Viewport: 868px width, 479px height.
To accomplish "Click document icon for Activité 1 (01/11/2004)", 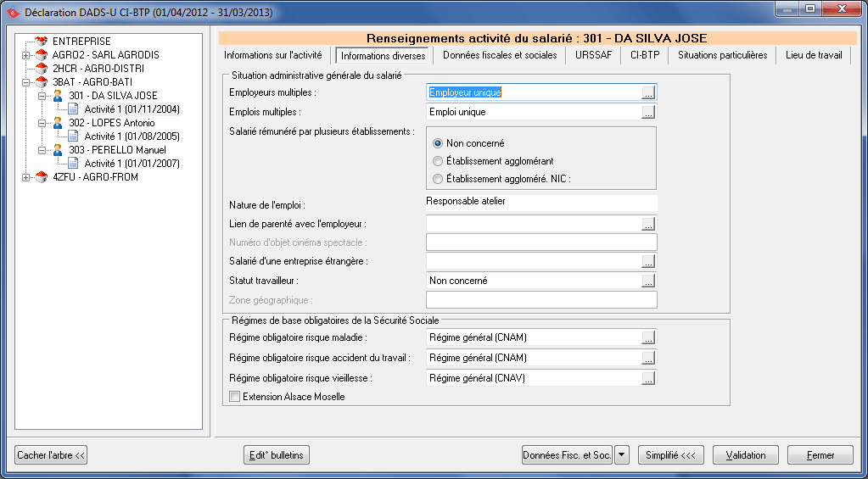I will click(x=73, y=109).
